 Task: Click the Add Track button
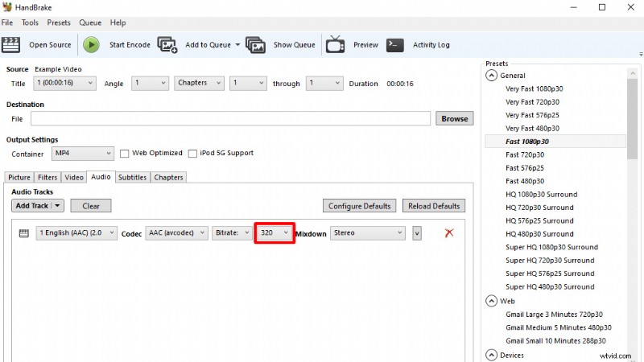(x=32, y=206)
